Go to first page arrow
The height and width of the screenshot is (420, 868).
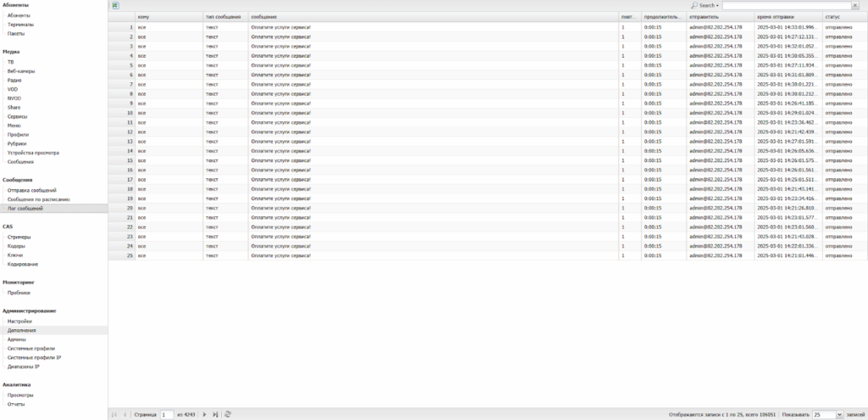(114, 414)
